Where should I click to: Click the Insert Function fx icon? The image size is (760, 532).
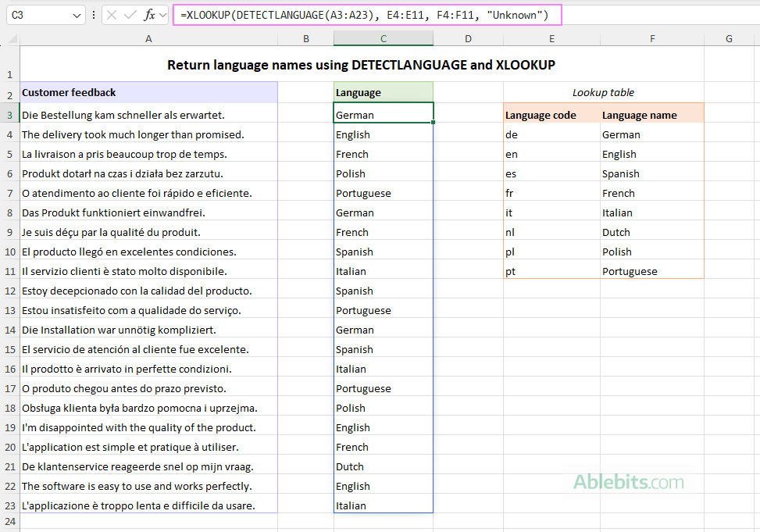(x=149, y=15)
